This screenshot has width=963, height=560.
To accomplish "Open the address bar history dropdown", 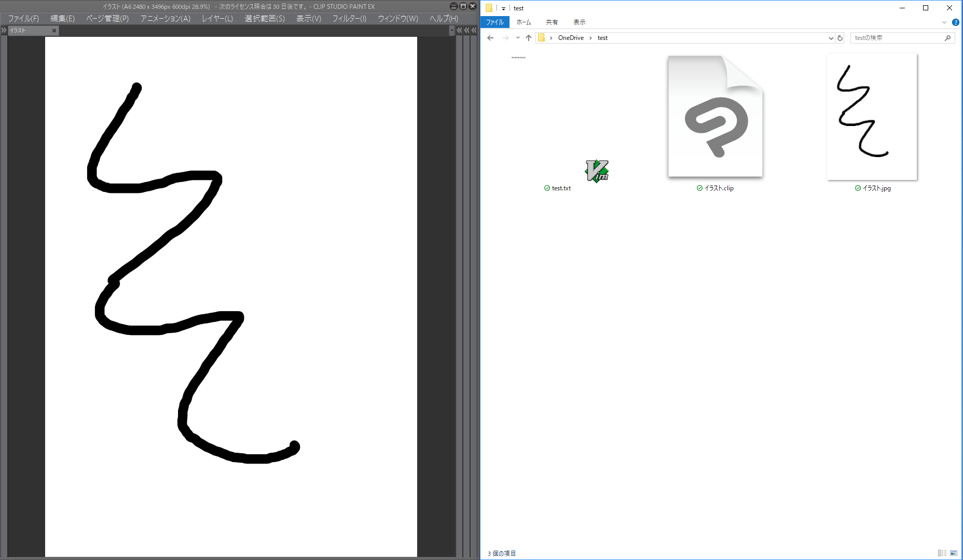I will (831, 38).
